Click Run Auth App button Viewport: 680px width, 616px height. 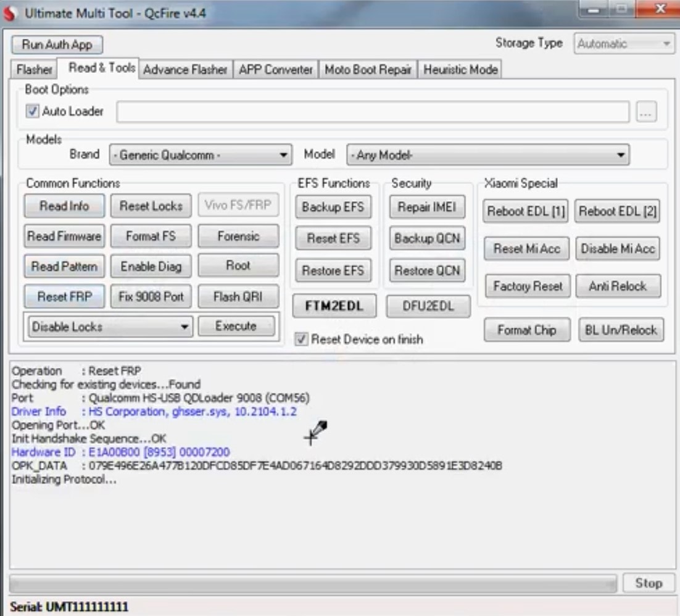(57, 44)
